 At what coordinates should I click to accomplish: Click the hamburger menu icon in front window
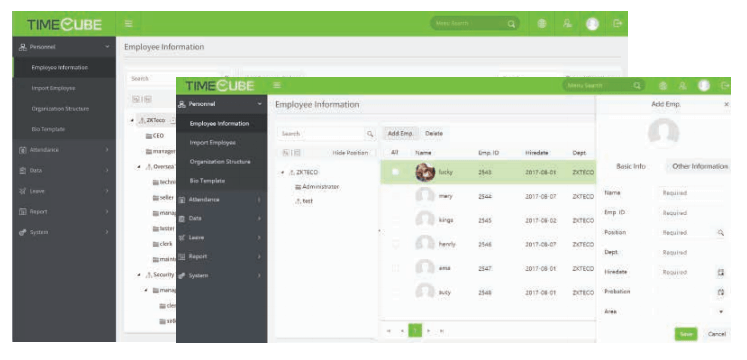(x=277, y=85)
